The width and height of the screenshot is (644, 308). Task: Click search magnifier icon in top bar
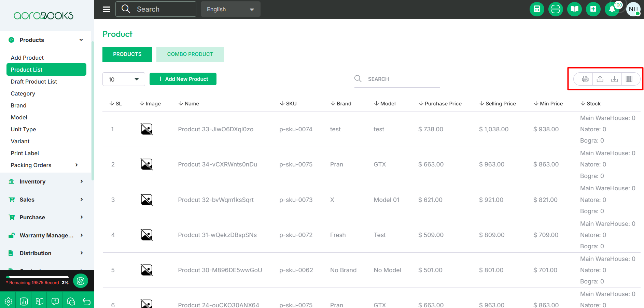click(x=126, y=9)
